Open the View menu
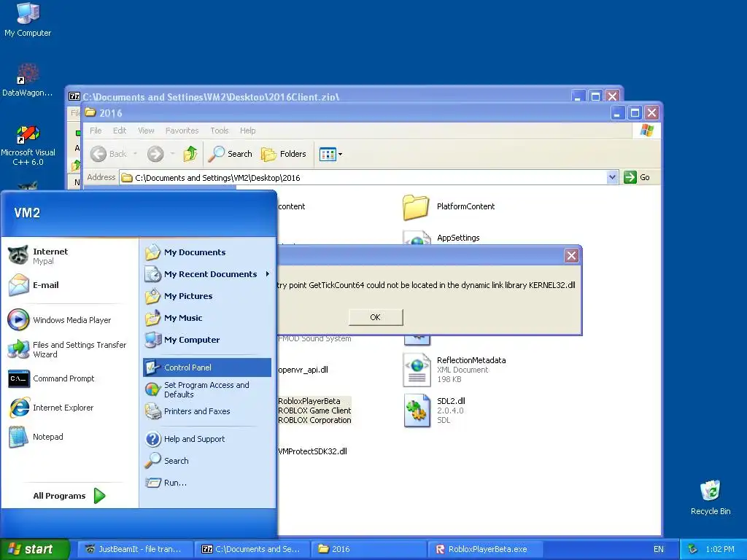747x560 pixels. pos(146,131)
